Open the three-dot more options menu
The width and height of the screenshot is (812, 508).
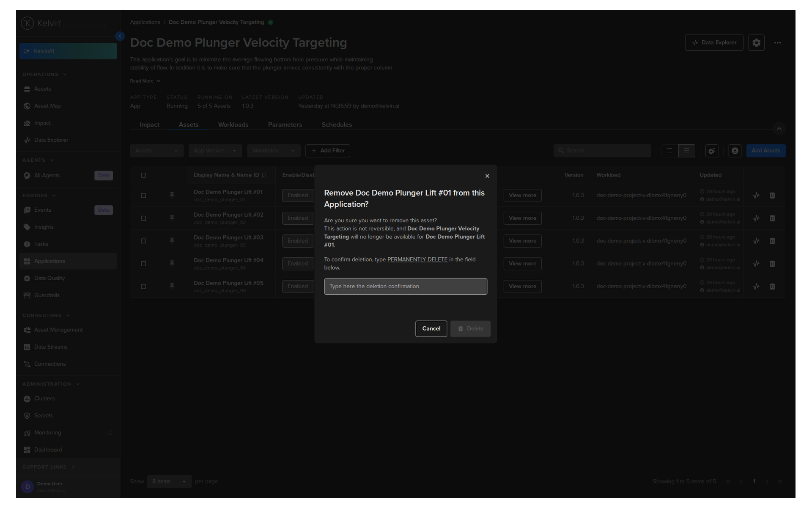click(x=777, y=43)
